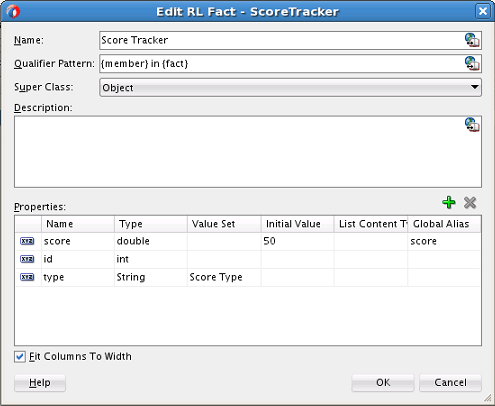Click the Initial Value cell showing 50

pyautogui.click(x=297, y=241)
